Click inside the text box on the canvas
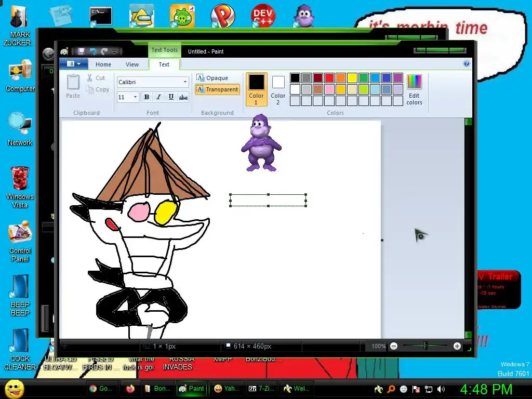The height and width of the screenshot is (399, 532). point(268,200)
